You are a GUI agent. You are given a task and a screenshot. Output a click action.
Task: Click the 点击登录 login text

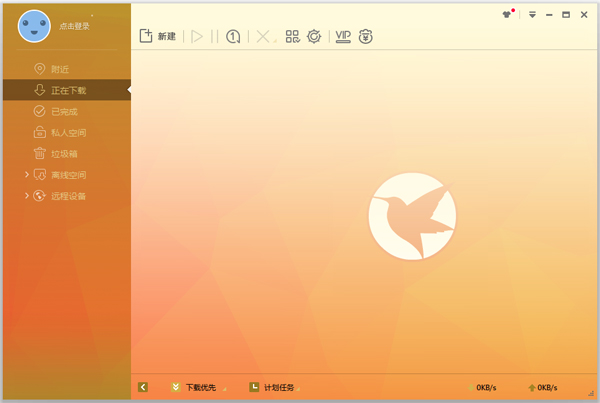tap(74, 26)
